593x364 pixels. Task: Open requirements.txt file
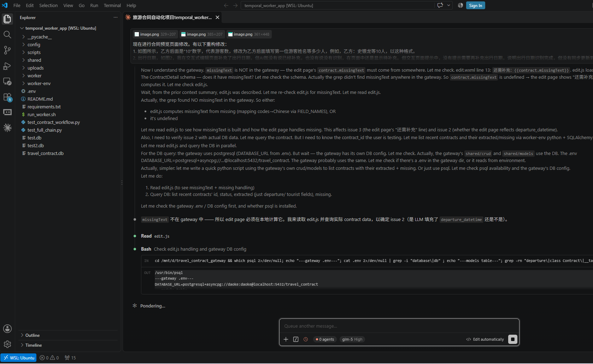tap(44, 107)
